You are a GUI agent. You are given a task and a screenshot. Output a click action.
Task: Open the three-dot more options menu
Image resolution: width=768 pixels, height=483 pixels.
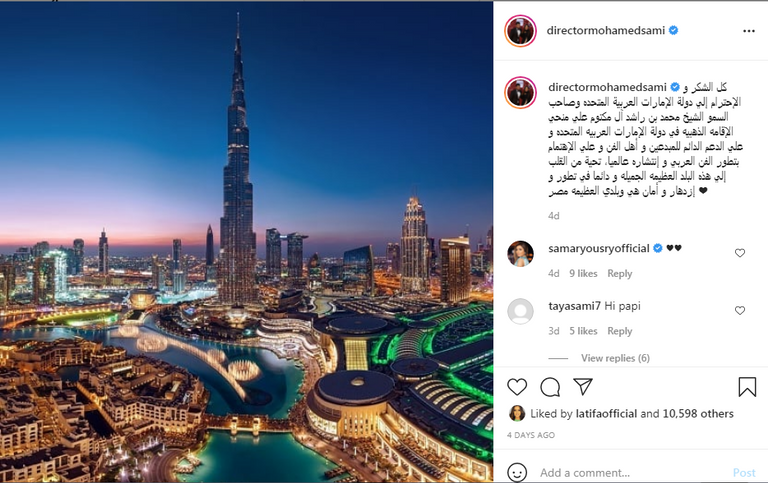pos(748,31)
